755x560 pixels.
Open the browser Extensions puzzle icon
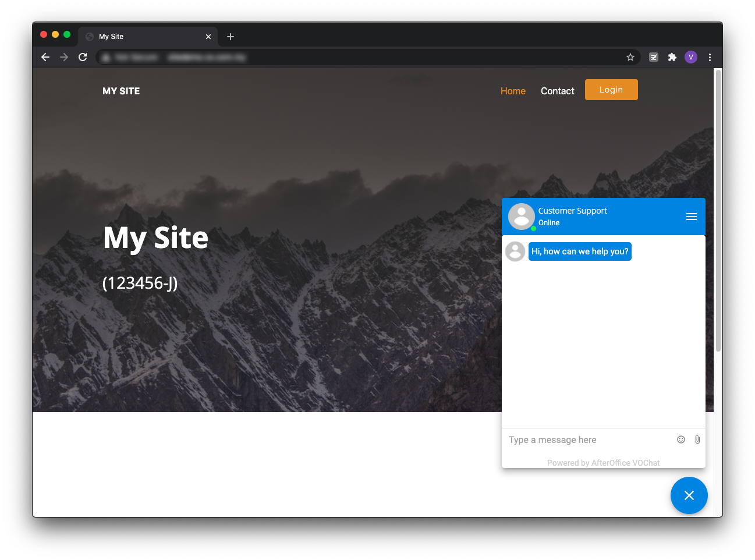point(672,57)
